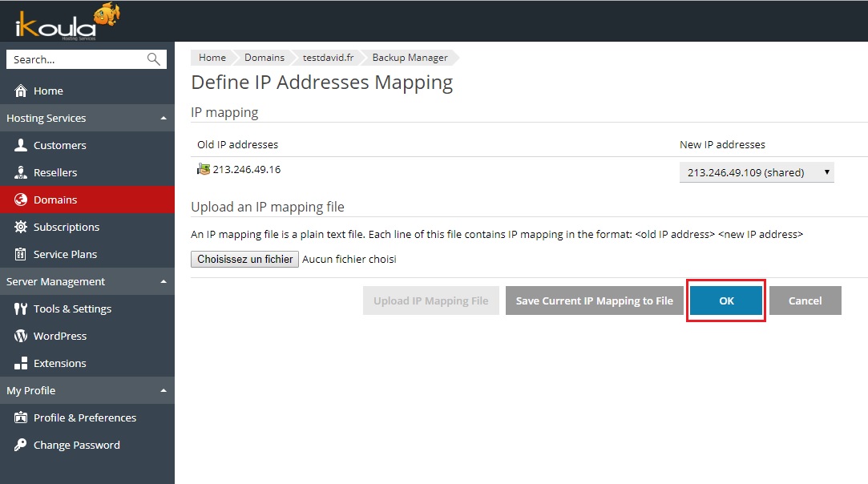
Task: Collapse the Server Management section
Action: (x=164, y=281)
